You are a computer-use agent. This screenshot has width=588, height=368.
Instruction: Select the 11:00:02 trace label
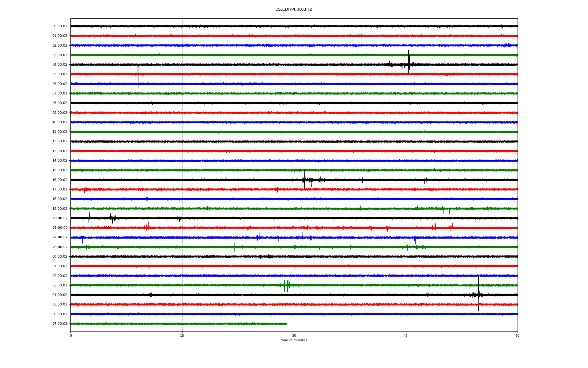[60, 132]
